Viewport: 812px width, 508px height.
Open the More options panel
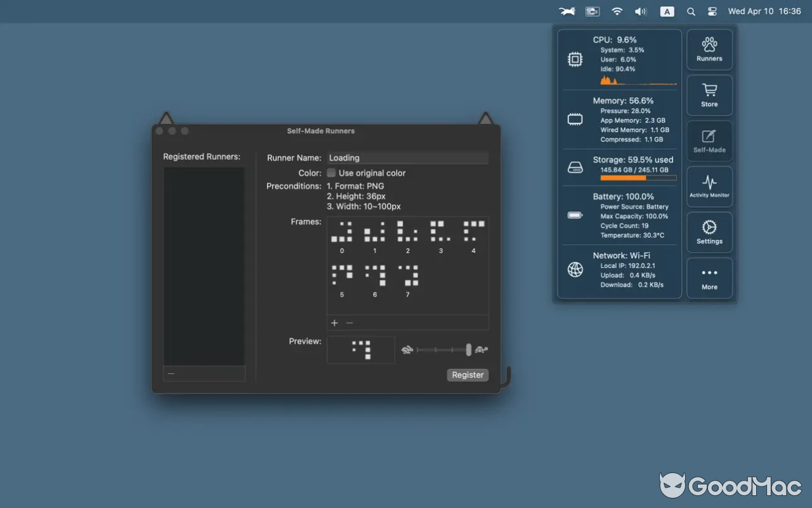(709, 277)
